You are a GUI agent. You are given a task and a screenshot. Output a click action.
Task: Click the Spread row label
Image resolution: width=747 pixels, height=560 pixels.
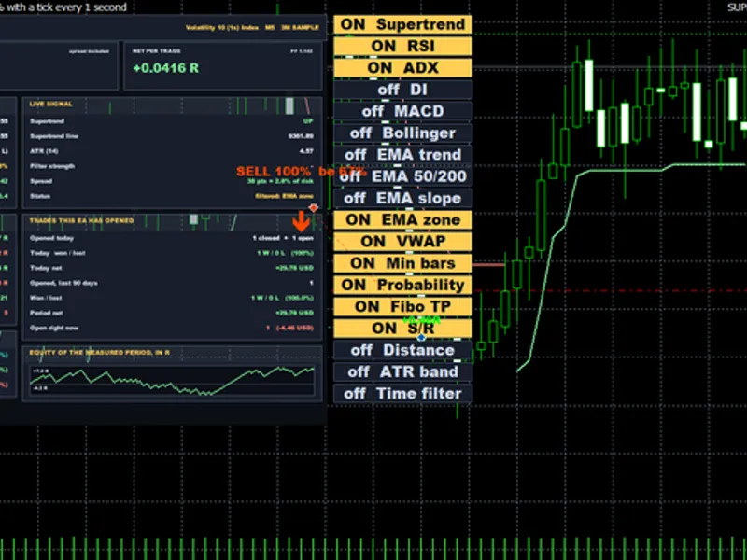point(41,181)
